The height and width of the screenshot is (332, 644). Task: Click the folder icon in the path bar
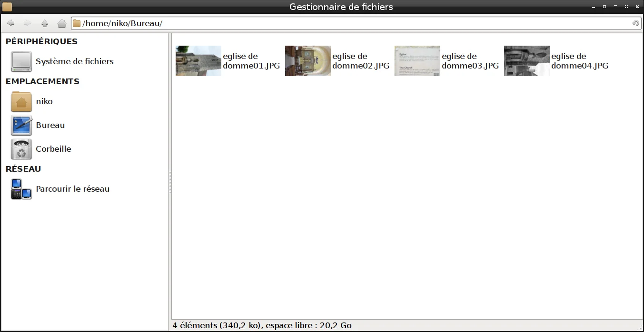[x=77, y=23]
